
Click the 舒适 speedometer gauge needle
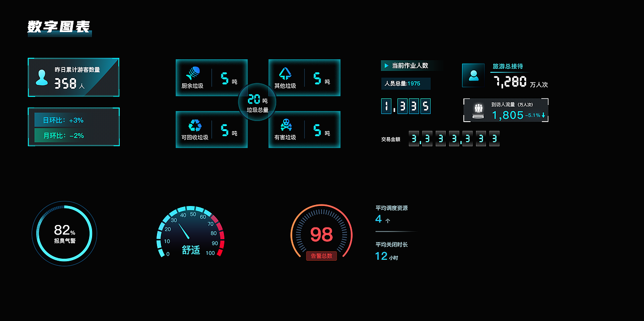[184, 230]
